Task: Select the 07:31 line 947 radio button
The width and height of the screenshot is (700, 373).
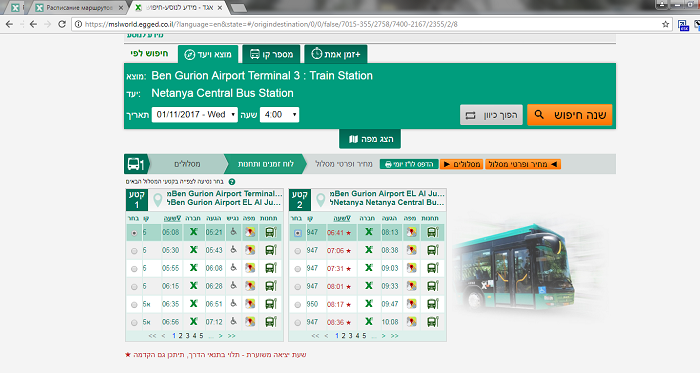Action: click(297, 269)
